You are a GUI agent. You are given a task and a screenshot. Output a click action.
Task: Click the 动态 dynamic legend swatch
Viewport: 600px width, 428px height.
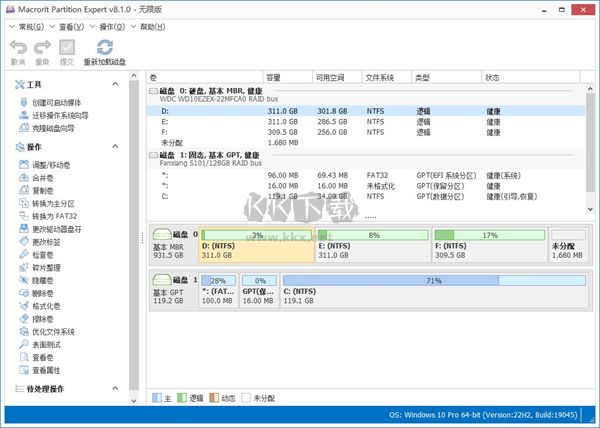coord(214,398)
